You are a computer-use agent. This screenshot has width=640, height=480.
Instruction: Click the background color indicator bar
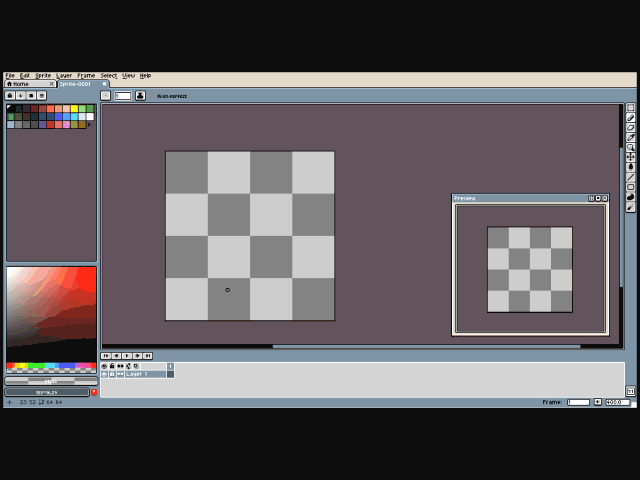pos(47,392)
